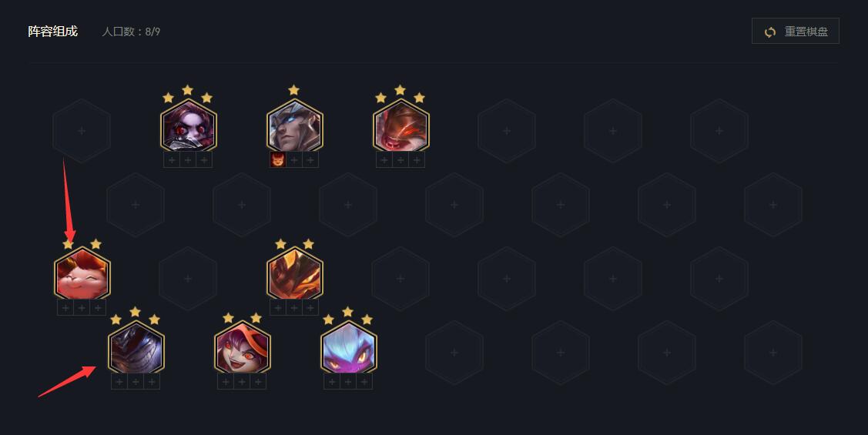Select the helmeted blue-eyed one-star champion portrait
This screenshot has width=868, height=435.
click(x=294, y=125)
